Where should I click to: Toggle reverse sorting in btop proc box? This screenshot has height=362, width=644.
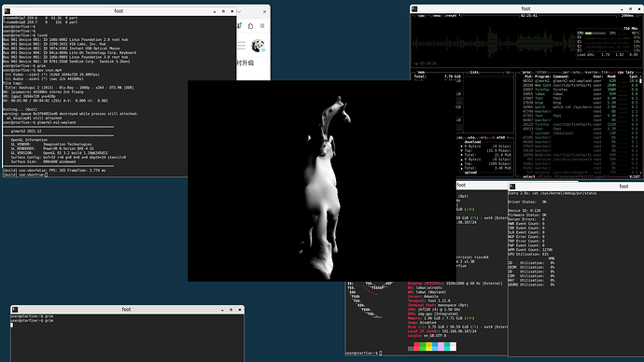pyautogui.click(x=590, y=72)
